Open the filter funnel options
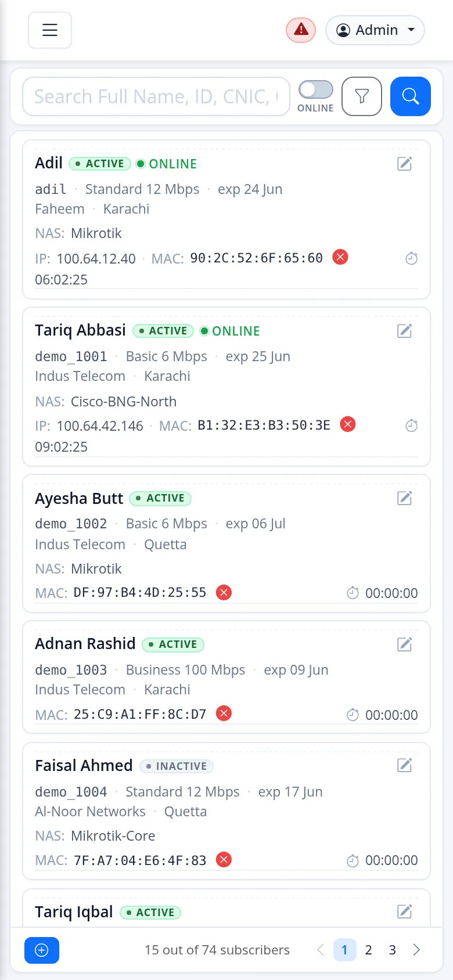The height and width of the screenshot is (980, 453). click(362, 96)
